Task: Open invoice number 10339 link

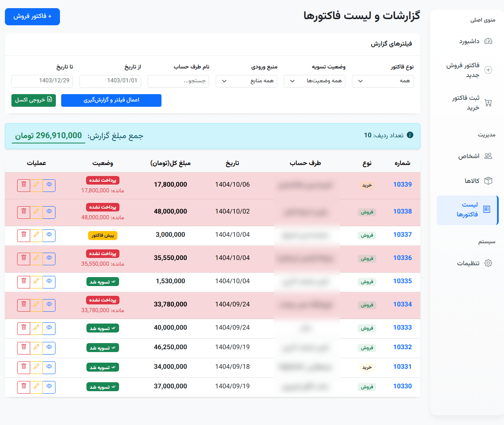Action: tap(402, 185)
